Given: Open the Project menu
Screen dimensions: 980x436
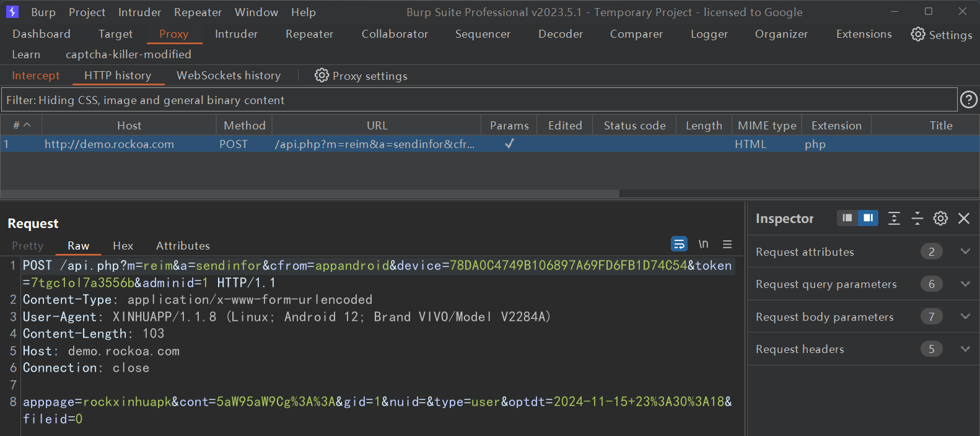Looking at the screenshot, I should [x=87, y=12].
